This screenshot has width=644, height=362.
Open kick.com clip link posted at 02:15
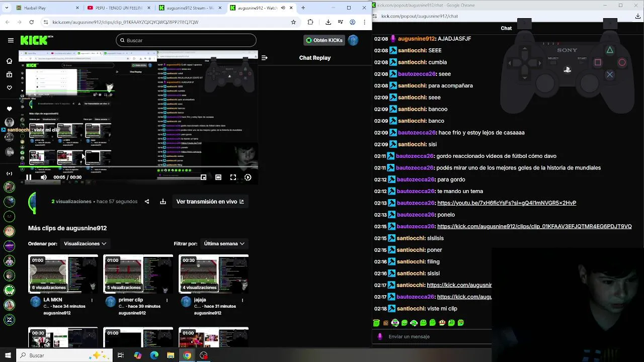pyautogui.click(x=534, y=227)
